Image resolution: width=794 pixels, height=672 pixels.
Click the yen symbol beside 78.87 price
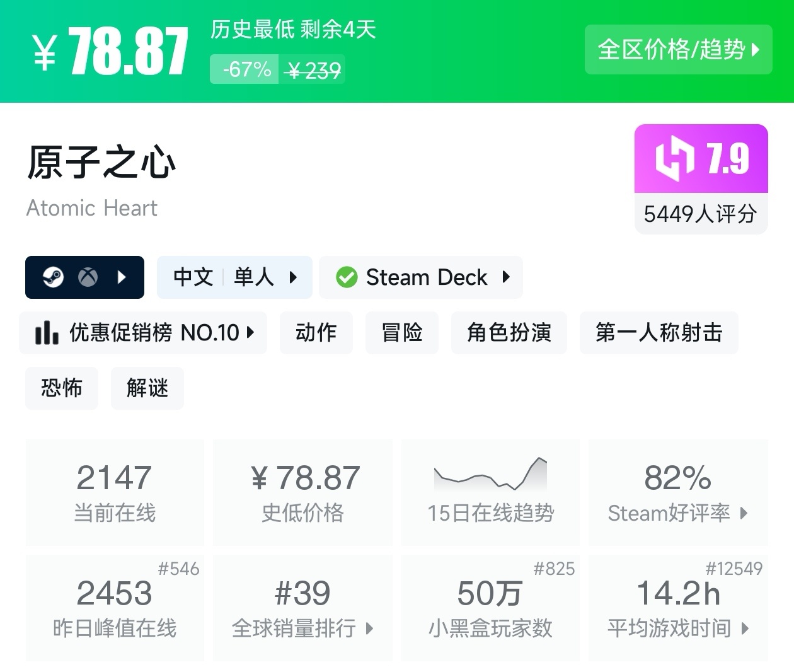tap(45, 52)
